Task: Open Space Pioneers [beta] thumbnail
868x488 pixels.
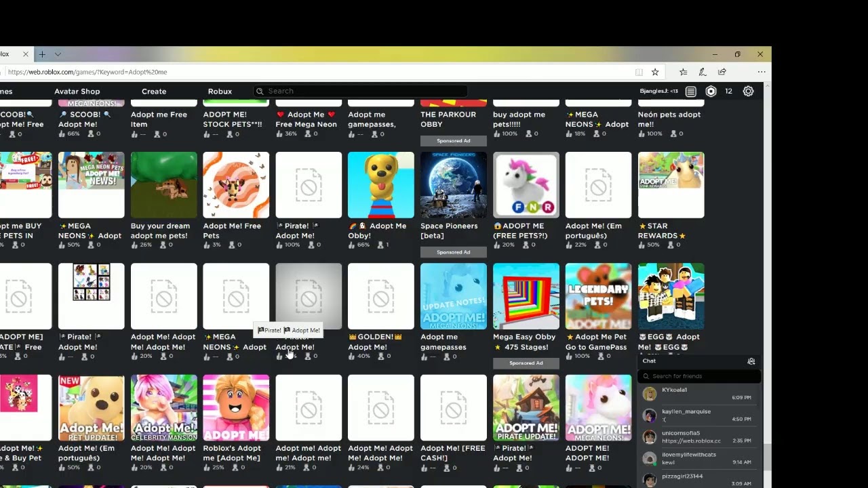Action: (x=454, y=185)
